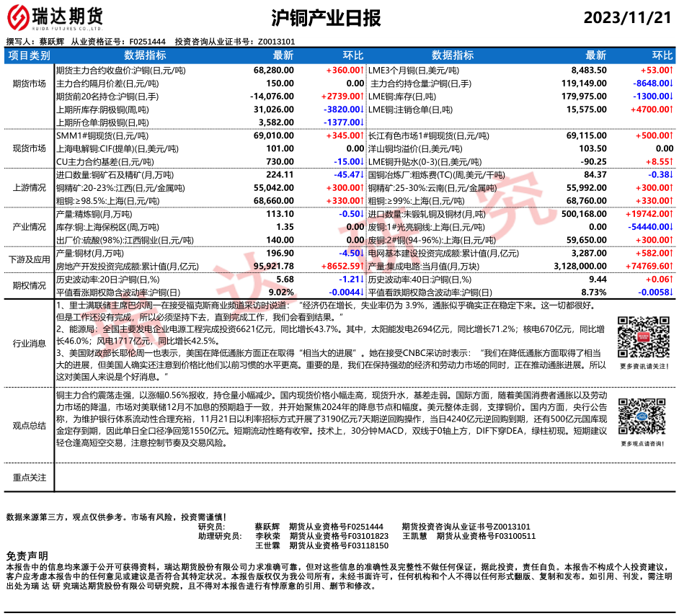Click the 上游情况 category label
The image size is (679, 616).
click(30, 187)
